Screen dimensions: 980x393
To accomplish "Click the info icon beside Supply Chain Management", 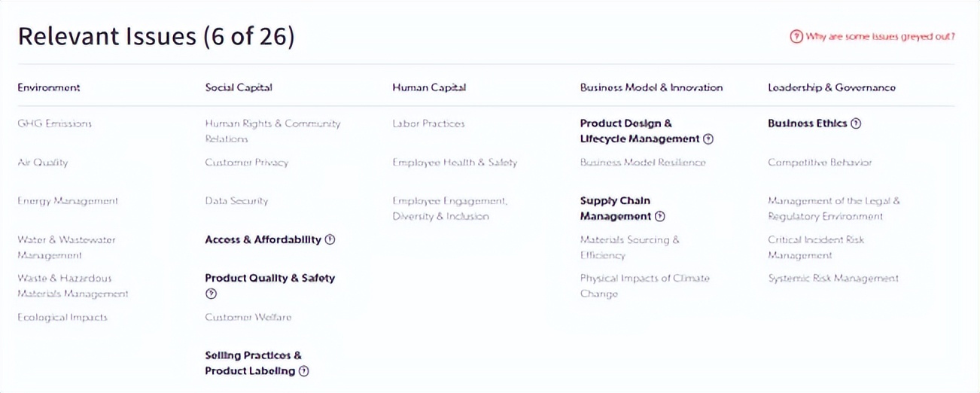I will (x=659, y=217).
